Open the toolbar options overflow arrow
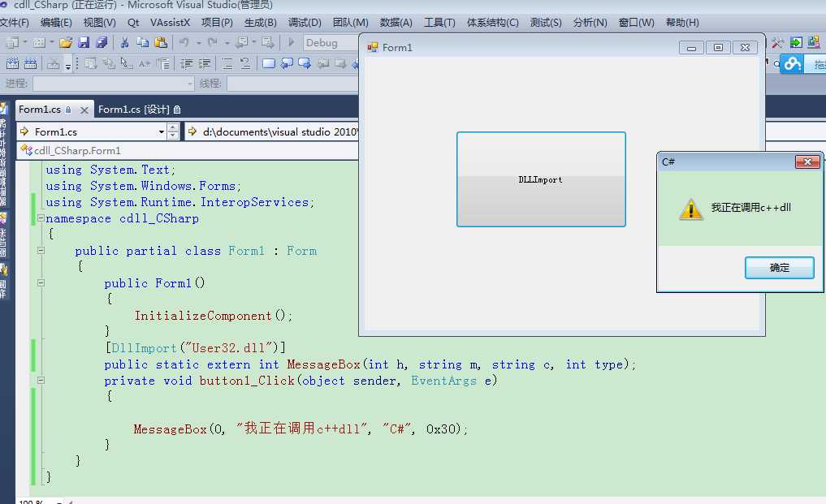The image size is (826, 504). click(x=68, y=66)
